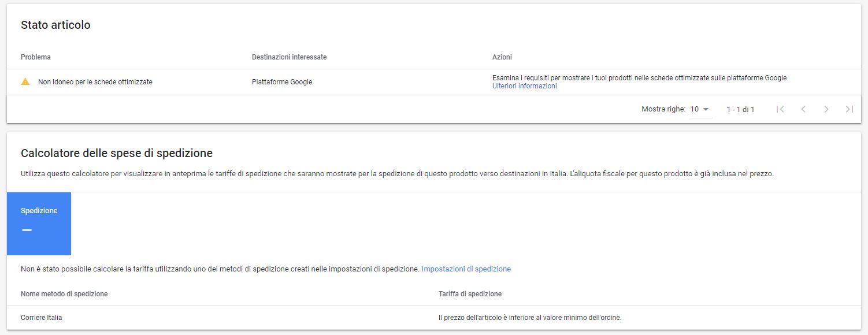
Task: Jump to the last results page
Action: [x=850, y=109]
